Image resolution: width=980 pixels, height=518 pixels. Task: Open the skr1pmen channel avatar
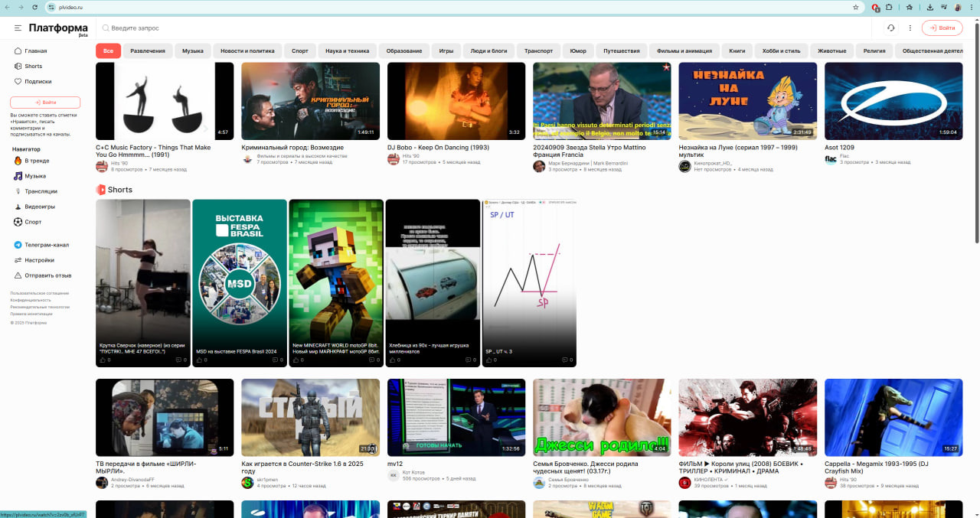247,483
